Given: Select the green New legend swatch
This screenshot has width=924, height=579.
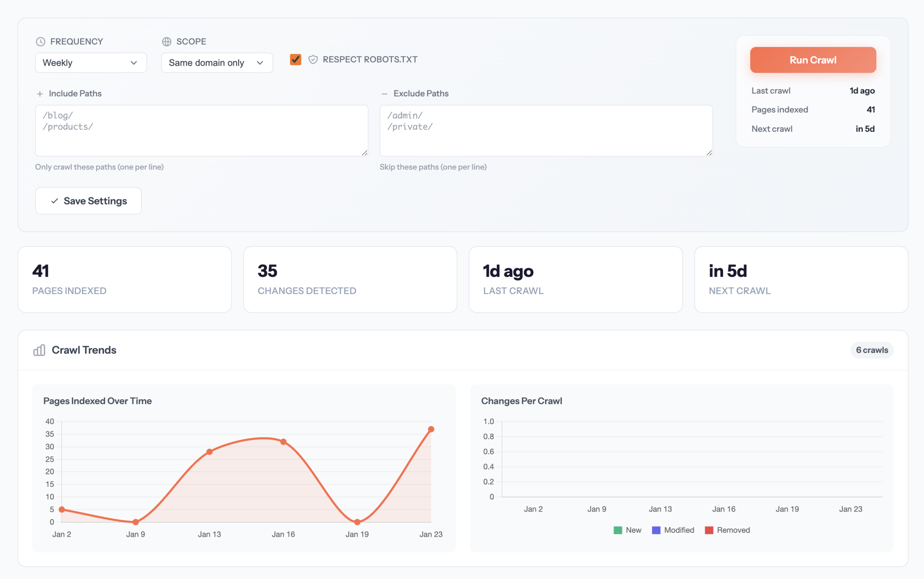Looking at the screenshot, I should [x=618, y=530].
